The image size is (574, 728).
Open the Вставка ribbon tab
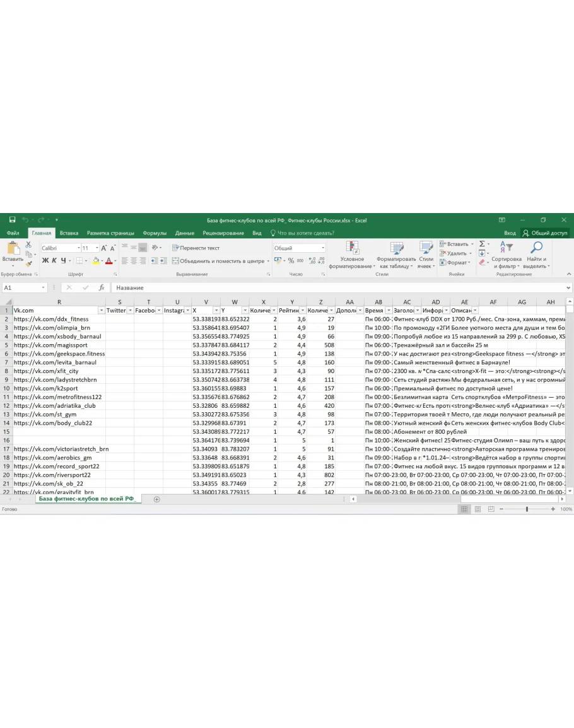coord(69,233)
